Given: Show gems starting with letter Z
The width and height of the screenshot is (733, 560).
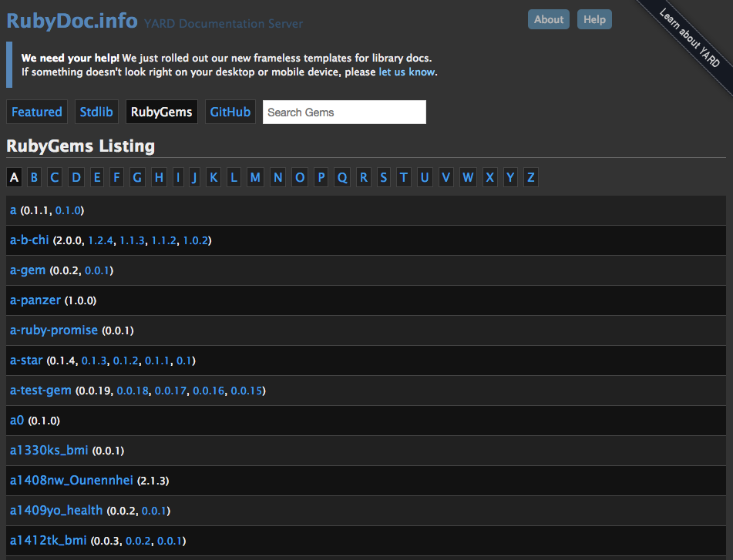Looking at the screenshot, I should coord(530,178).
